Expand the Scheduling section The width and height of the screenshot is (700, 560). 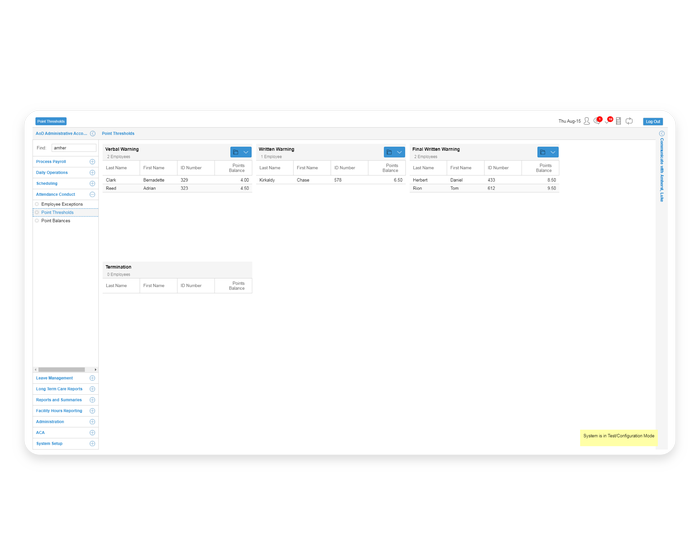[x=92, y=184]
